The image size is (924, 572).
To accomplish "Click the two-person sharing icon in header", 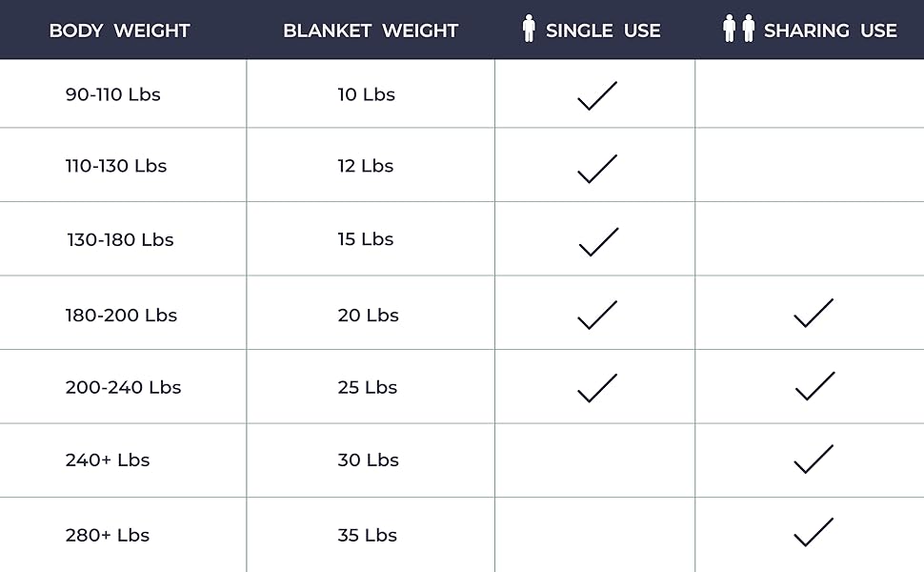I will [x=738, y=29].
